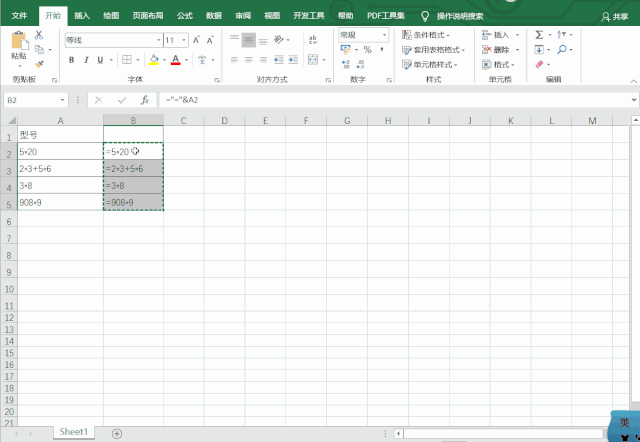The height and width of the screenshot is (442, 640).
Task: Increase font size with larger A
Action: pos(196,40)
